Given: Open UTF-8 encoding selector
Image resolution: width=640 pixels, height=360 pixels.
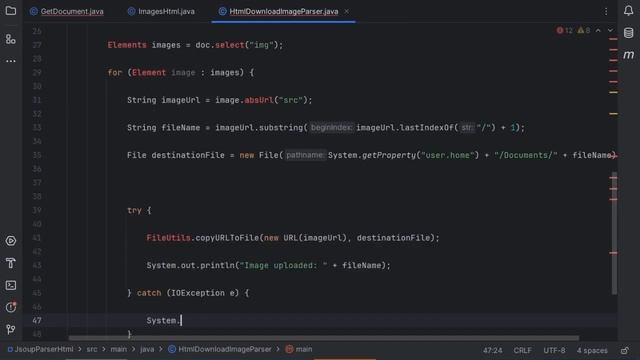Looking at the screenshot, I should point(554,350).
